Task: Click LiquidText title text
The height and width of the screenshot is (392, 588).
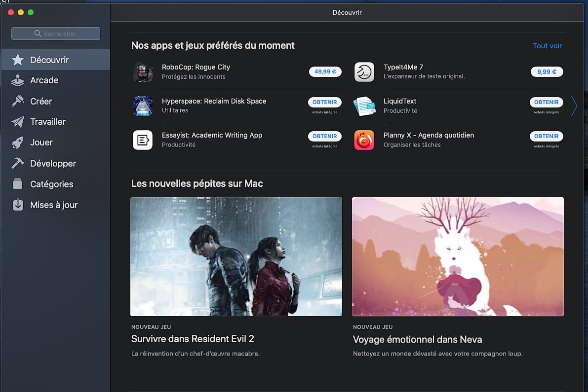Action: (x=400, y=101)
